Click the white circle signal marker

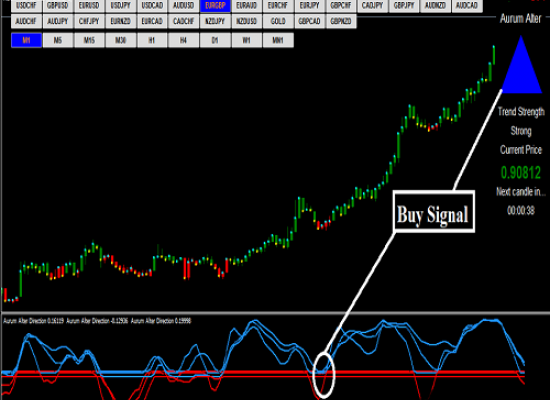click(324, 375)
